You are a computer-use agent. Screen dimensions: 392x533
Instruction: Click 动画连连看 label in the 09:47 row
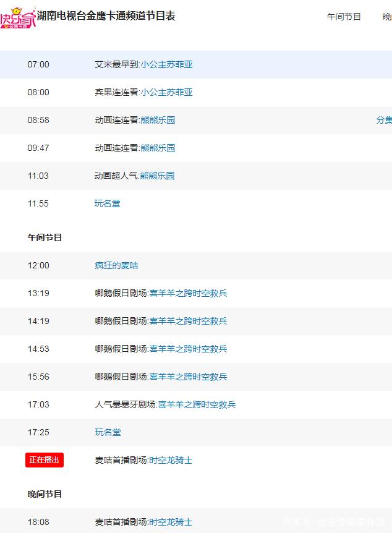pyautogui.click(x=117, y=148)
